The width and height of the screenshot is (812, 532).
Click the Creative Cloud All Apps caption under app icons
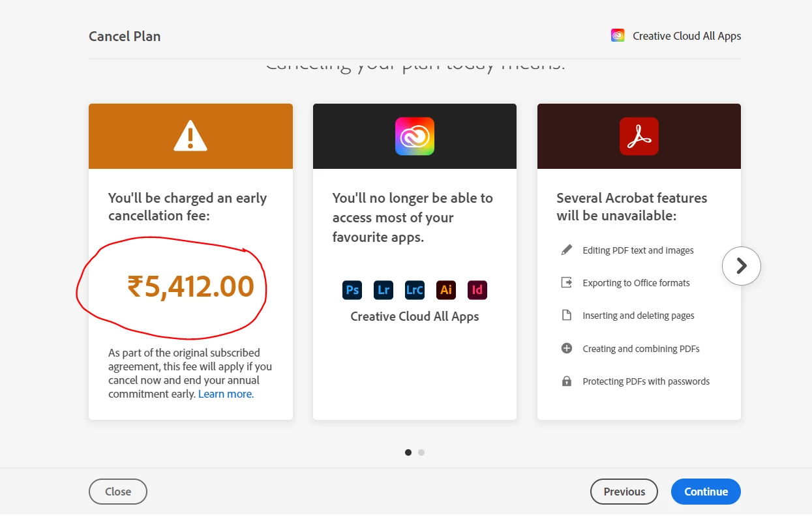[x=415, y=316]
